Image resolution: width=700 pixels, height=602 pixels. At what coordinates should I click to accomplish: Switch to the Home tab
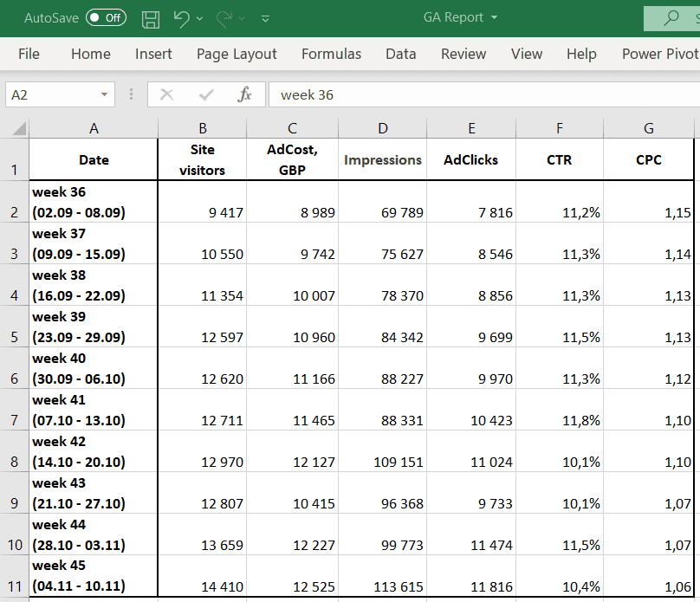(x=91, y=54)
